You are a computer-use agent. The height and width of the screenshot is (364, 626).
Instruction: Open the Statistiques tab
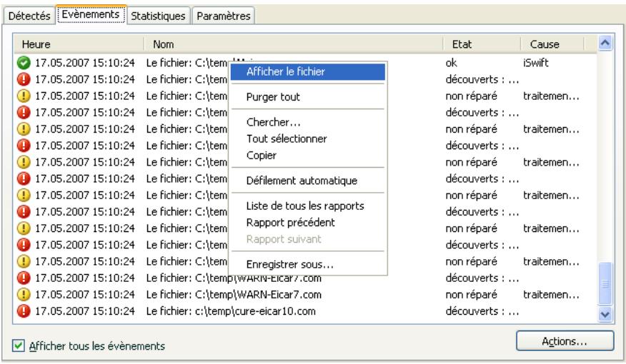click(158, 16)
